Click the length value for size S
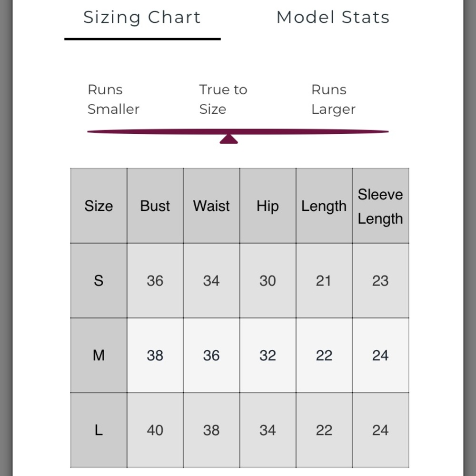This screenshot has height=476, width=476. click(x=324, y=281)
